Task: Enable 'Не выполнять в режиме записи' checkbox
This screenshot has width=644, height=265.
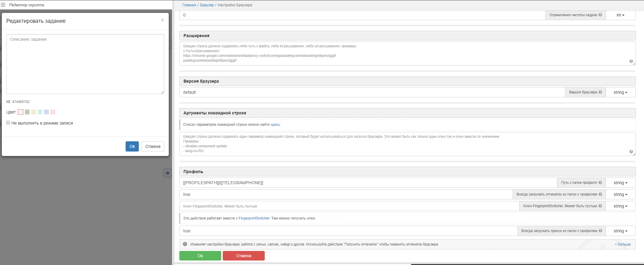Action: coord(8,123)
